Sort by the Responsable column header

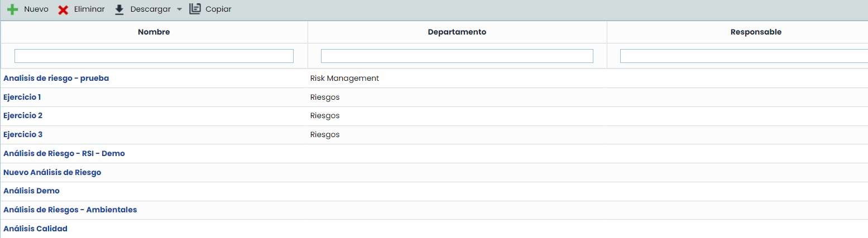pyautogui.click(x=755, y=32)
